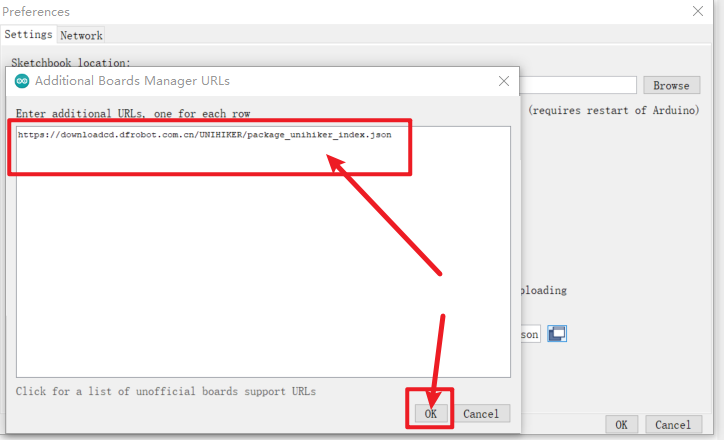Cancel the Additional Boards Manager URLs dialog
The height and width of the screenshot is (440, 724).
pyautogui.click(x=480, y=413)
